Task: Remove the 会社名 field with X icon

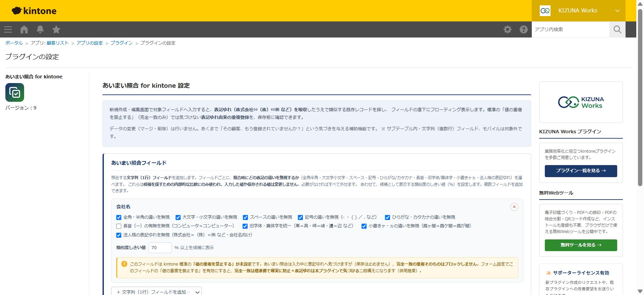Action: (514, 207)
